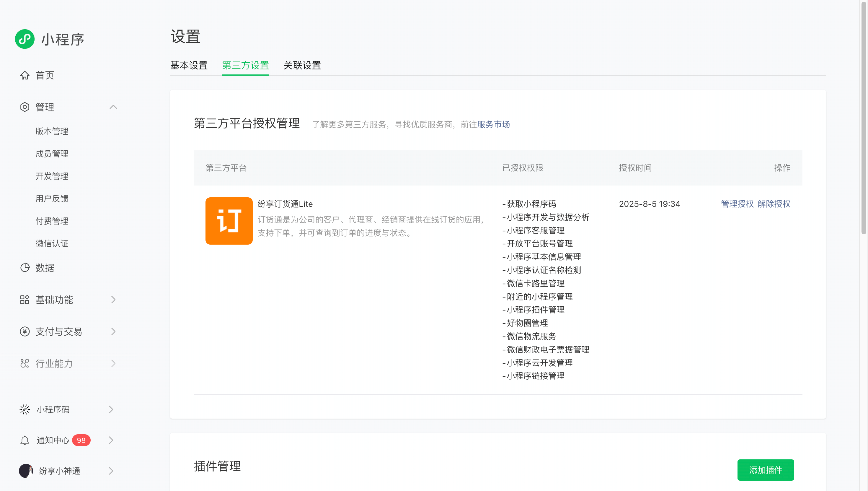
Task: Expand the 行业能力 section arrow
Action: point(113,363)
